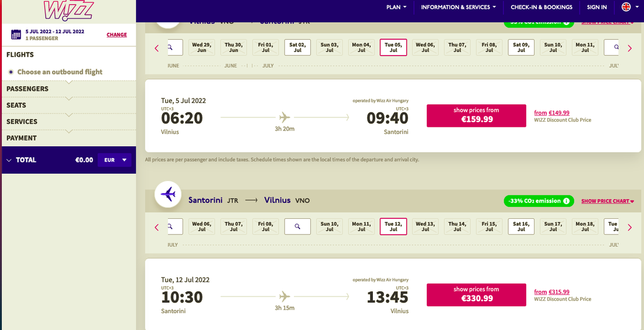
Task: Open the Information & Services dropdown menu
Action: click(458, 7)
